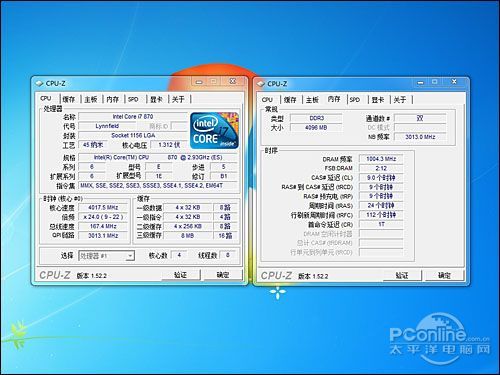
Task: Open 主板 tab in left CPU-Z window
Action: coord(91,99)
